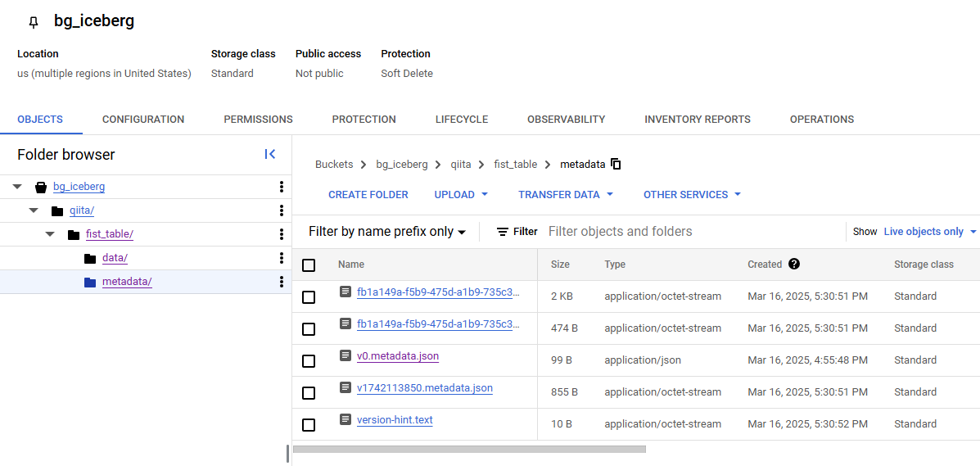Collapse the Folder browser panel
Image resolution: width=980 pixels, height=466 pixels.
pyautogui.click(x=270, y=154)
